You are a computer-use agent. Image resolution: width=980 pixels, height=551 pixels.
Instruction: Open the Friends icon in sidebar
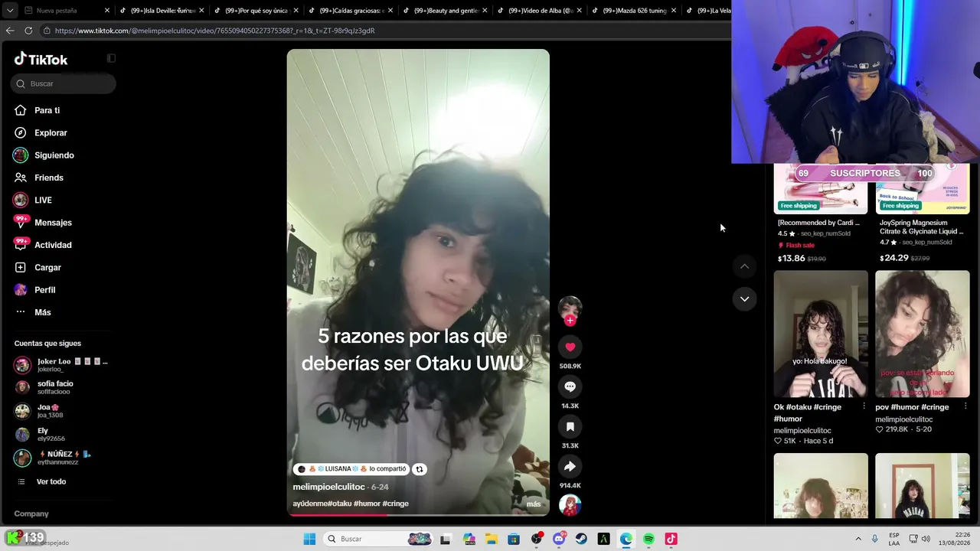coord(21,178)
